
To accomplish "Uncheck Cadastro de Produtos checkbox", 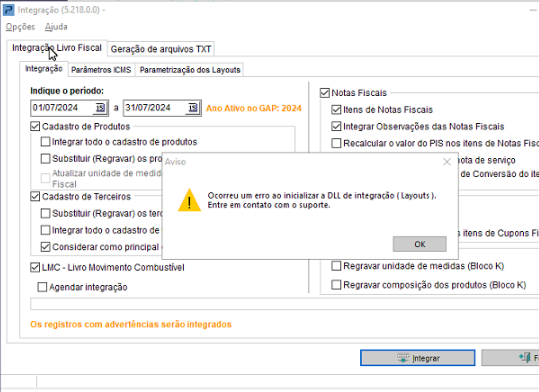I will (35, 127).
